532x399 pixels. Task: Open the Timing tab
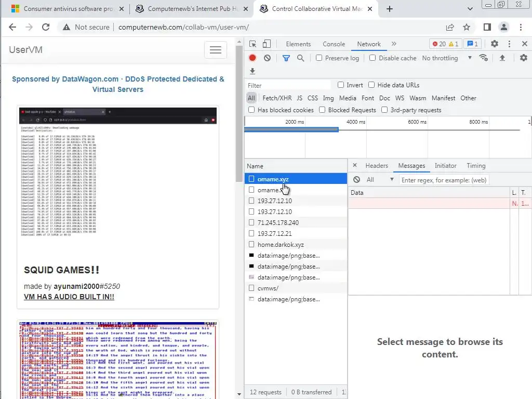[476, 166]
